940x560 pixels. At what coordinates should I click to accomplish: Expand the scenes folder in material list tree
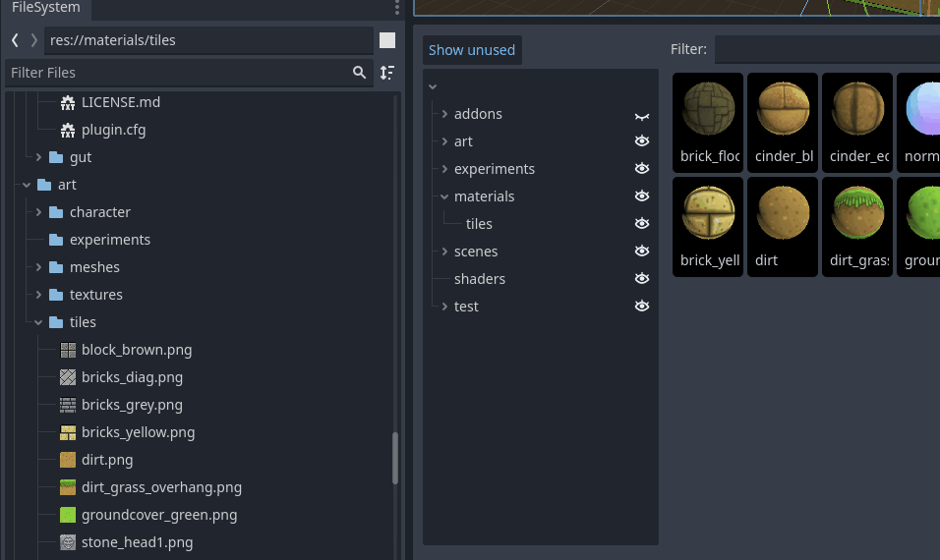(x=444, y=252)
